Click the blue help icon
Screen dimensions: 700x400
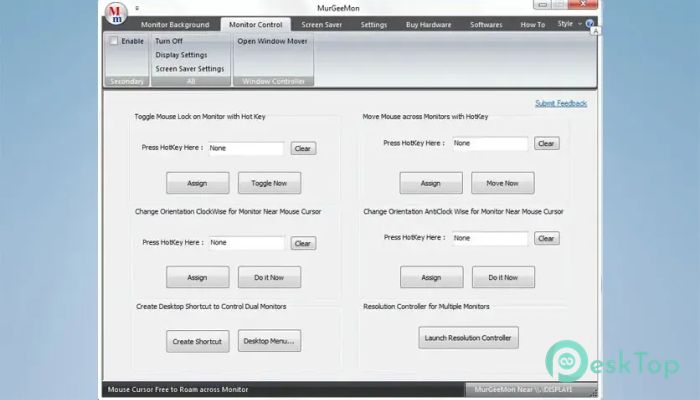(590, 23)
